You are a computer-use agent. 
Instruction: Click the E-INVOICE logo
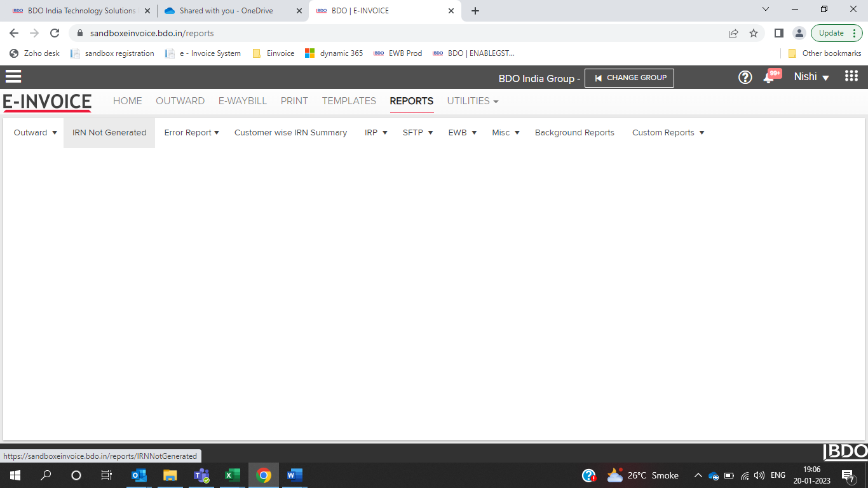click(x=47, y=102)
